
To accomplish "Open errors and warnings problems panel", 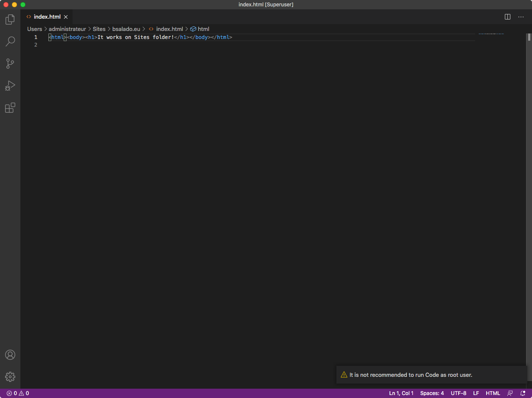I will [18, 393].
